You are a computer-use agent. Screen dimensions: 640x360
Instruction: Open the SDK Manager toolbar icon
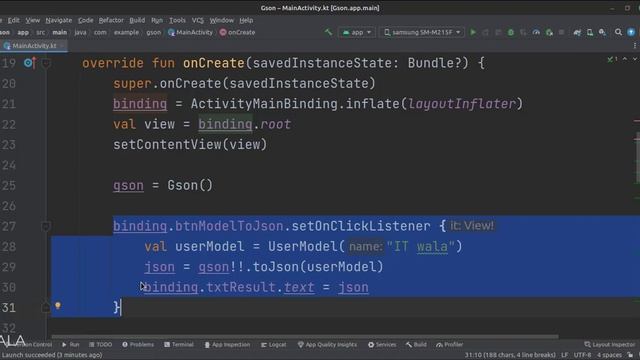tap(602, 32)
